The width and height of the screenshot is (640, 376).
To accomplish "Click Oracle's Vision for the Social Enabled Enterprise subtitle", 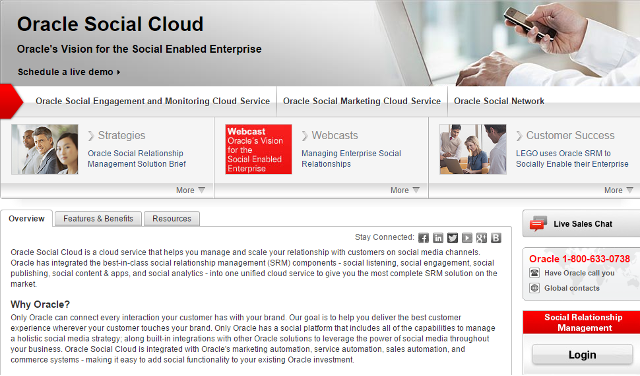I will click(139, 49).
